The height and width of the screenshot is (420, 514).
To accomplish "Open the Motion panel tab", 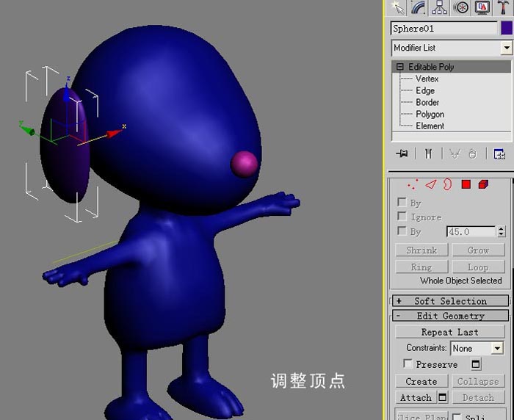I will tap(461, 7).
